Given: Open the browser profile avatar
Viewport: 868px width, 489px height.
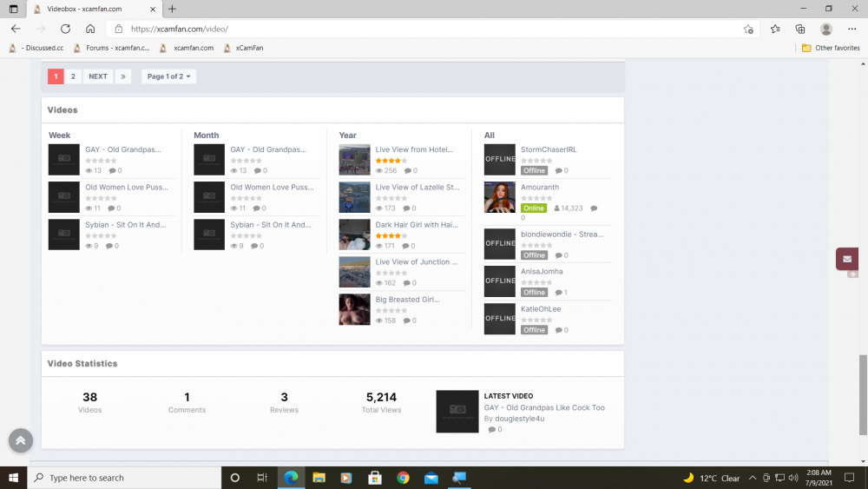Looking at the screenshot, I should coord(826,29).
